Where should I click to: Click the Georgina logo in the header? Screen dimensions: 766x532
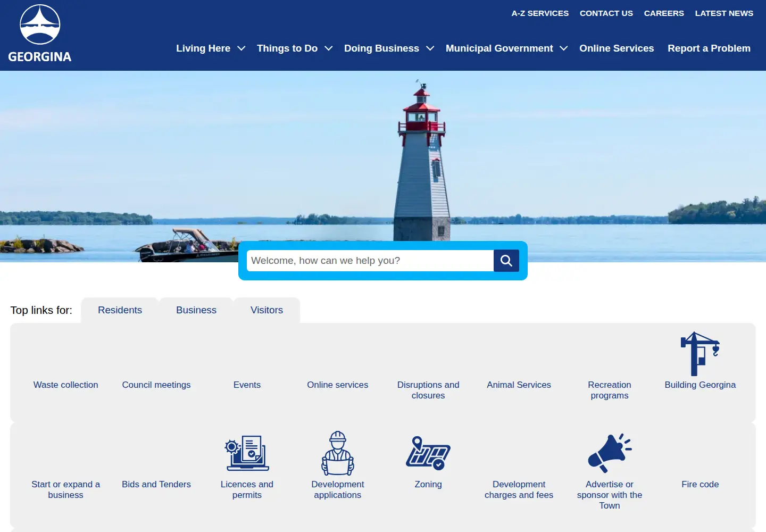pos(40,34)
